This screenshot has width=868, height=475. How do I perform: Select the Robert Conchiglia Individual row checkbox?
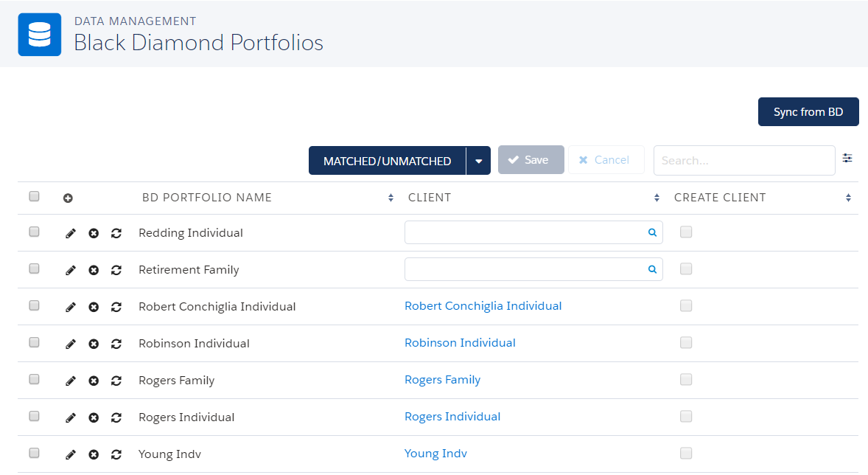point(35,305)
